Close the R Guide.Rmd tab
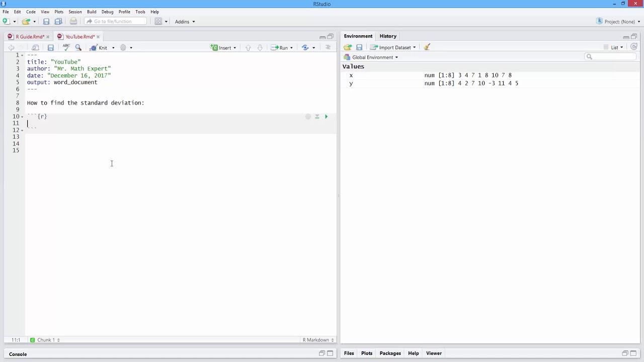Image resolution: width=644 pixels, height=362 pixels. click(48, 37)
